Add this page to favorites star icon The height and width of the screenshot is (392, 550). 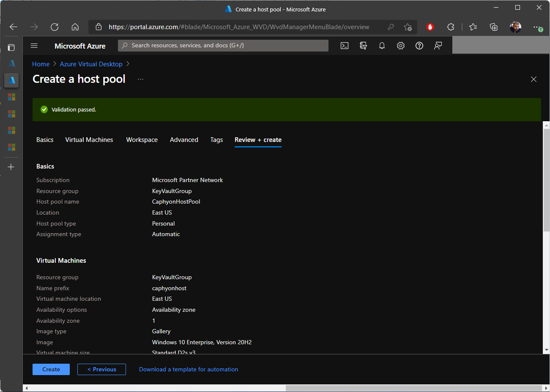(x=408, y=27)
